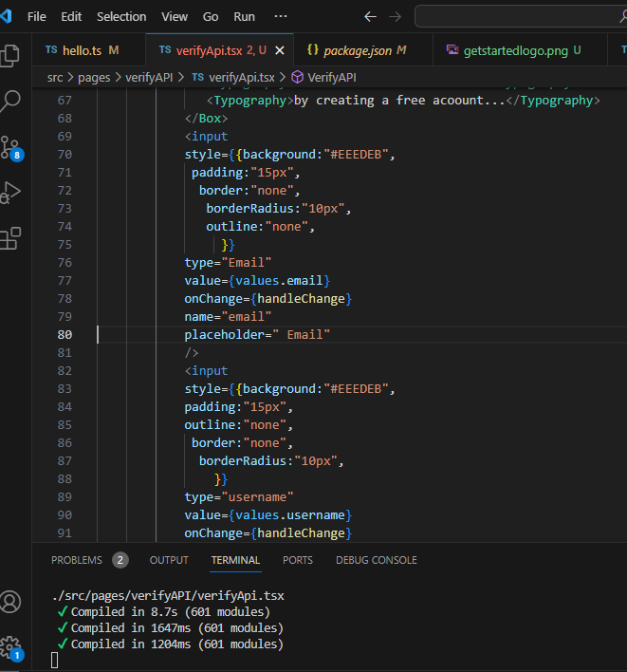Open the Edit menu
The image size is (627, 672).
coord(71,17)
